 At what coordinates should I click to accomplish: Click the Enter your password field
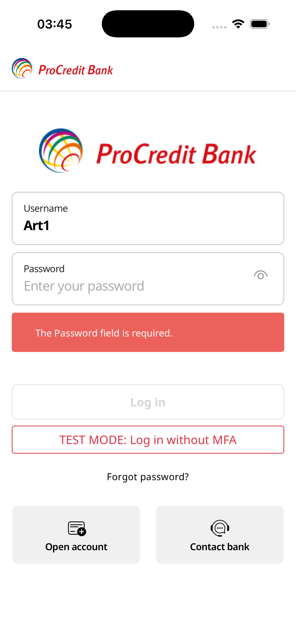coord(135,286)
